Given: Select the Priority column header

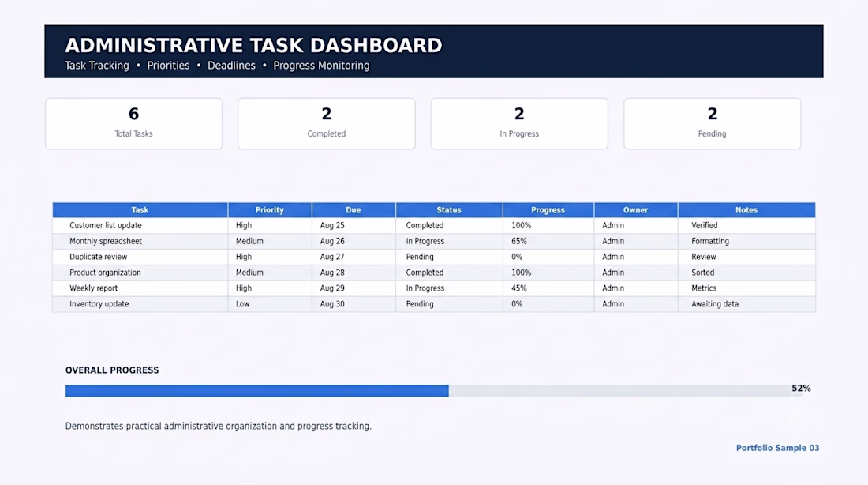Looking at the screenshot, I should tap(270, 210).
